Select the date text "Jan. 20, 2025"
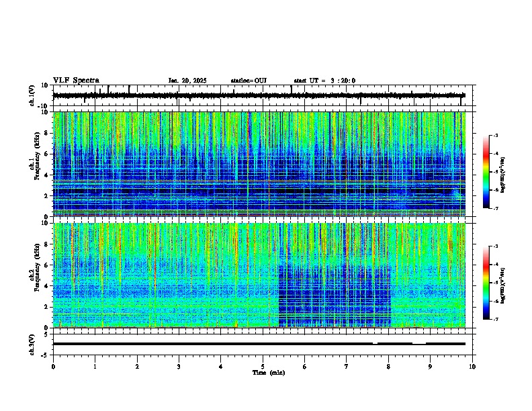 (x=187, y=81)
